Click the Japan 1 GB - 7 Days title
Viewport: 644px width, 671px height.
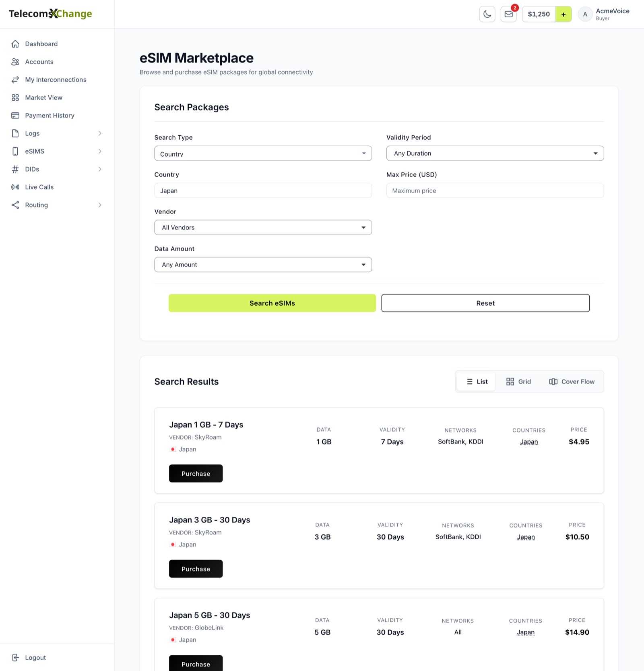tap(206, 425)
